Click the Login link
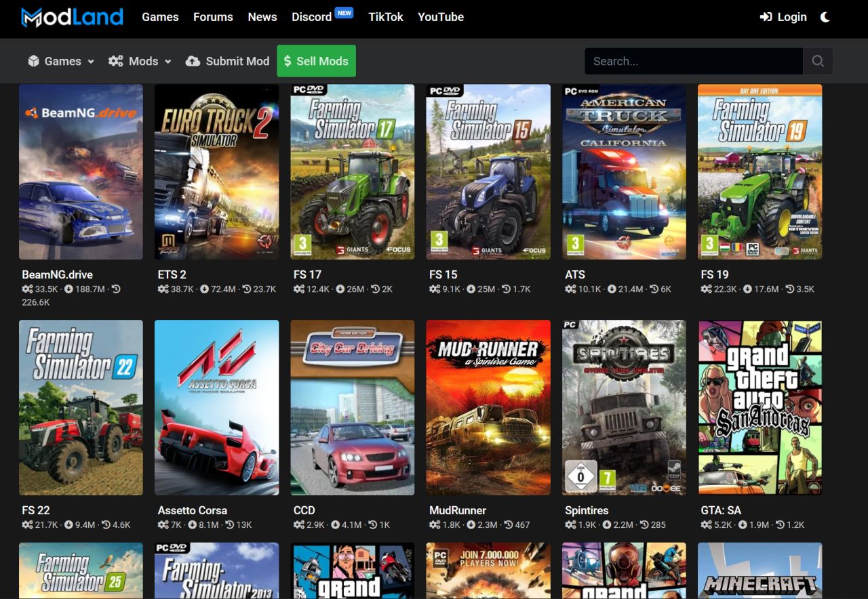This screenshot has width=868, height=599. coord(784,17)
